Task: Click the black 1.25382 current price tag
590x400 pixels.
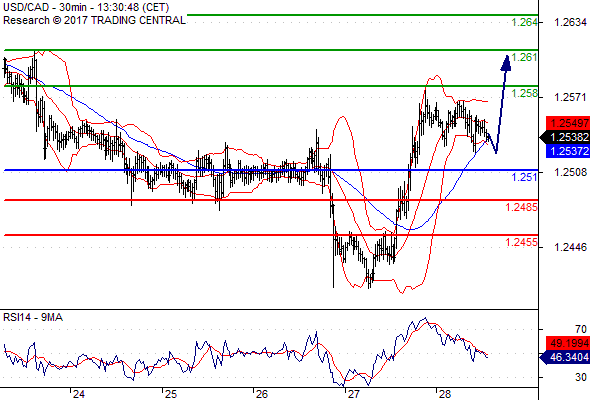Action: [565, 137]
